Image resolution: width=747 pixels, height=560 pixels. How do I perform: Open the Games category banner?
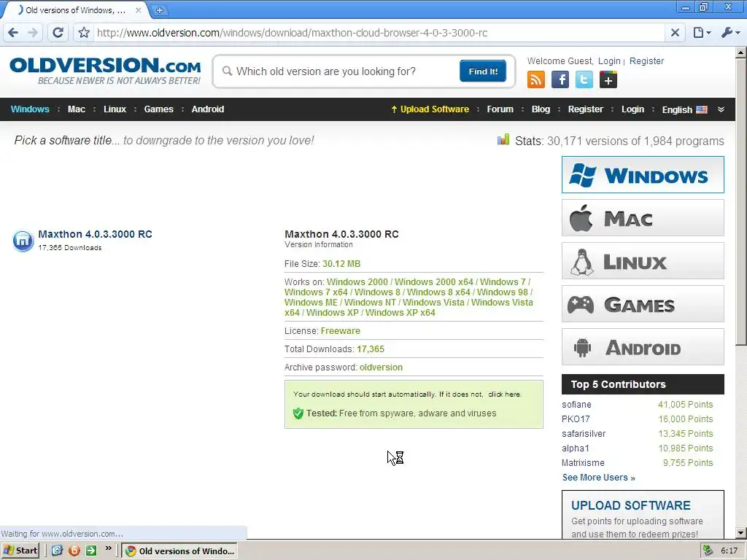[643, 304]
